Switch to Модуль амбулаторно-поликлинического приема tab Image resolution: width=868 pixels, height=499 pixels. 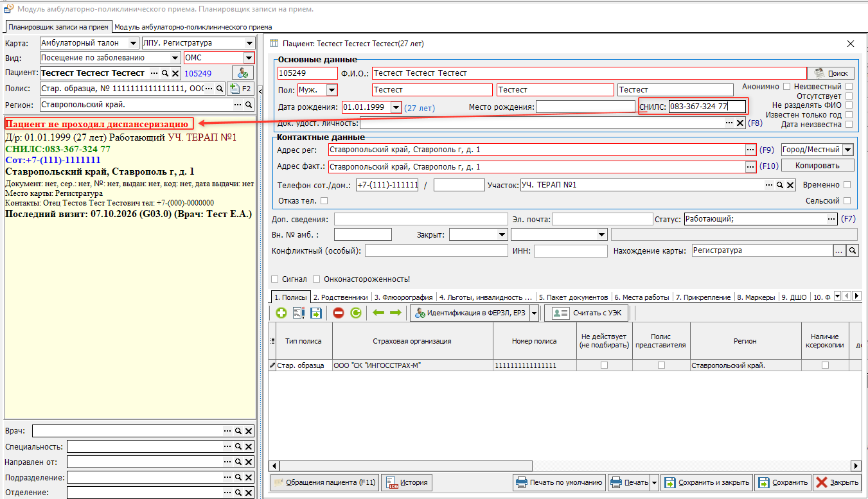[x=193, y=27]
